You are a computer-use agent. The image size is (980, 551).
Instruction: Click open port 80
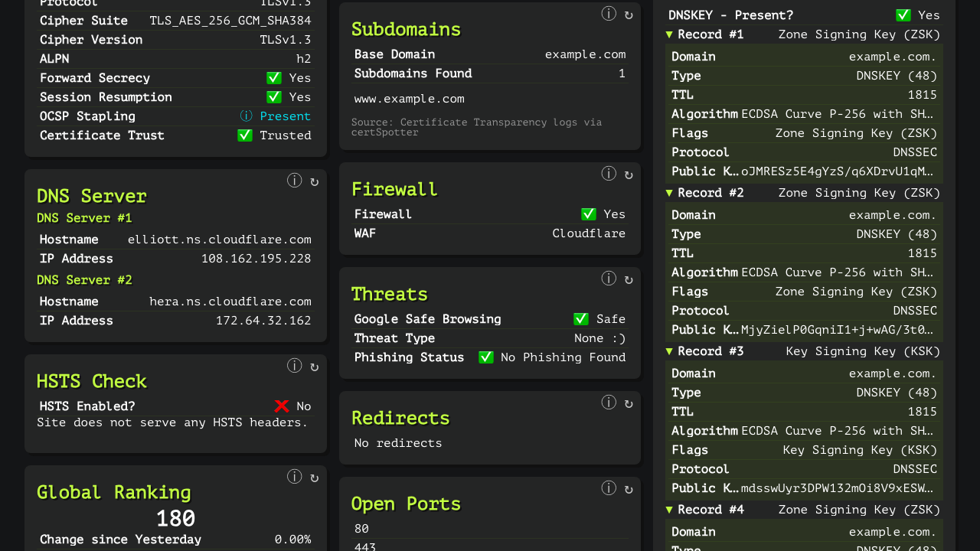361,529
